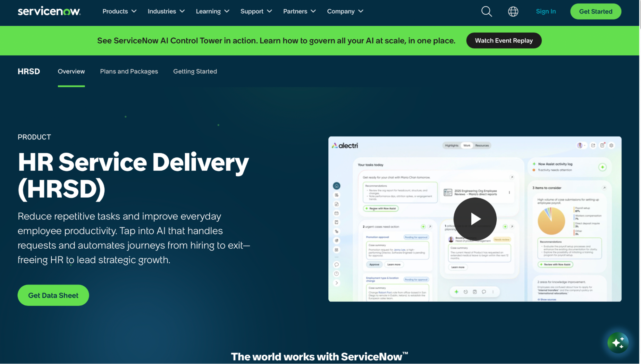Expand the Products menu
Screen dimensions: 641x364
click(120, 11)
